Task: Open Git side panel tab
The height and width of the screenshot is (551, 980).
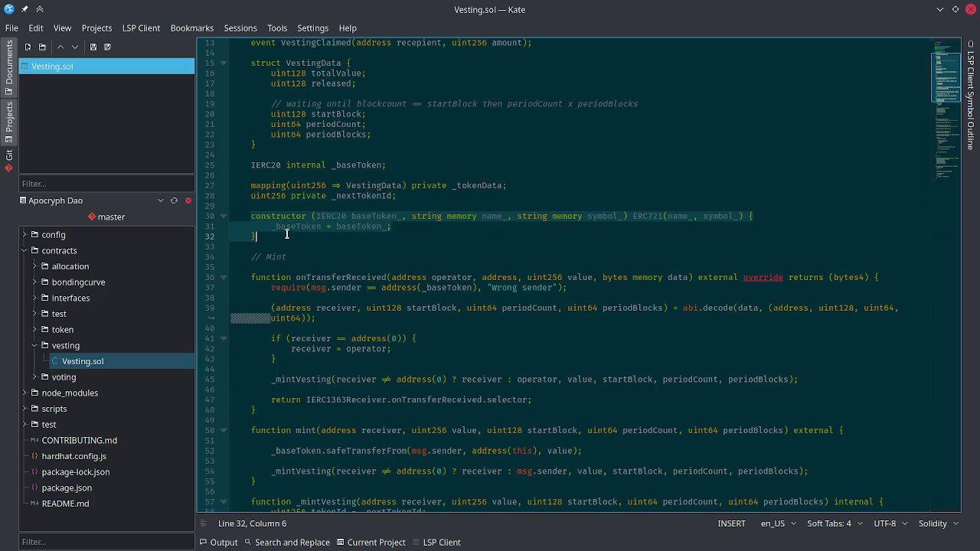Action: coord(9,161)
